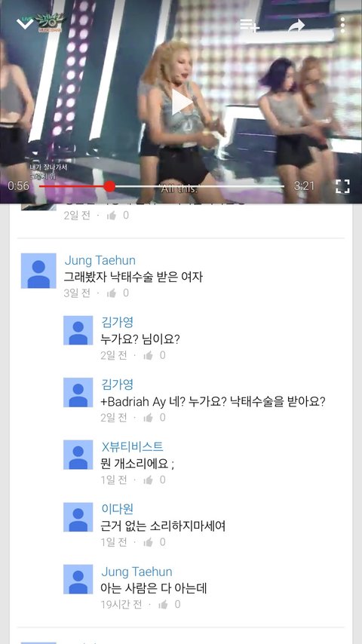
Task: Click the red scrubber handle on video progress bar
Action: (109, 186)
